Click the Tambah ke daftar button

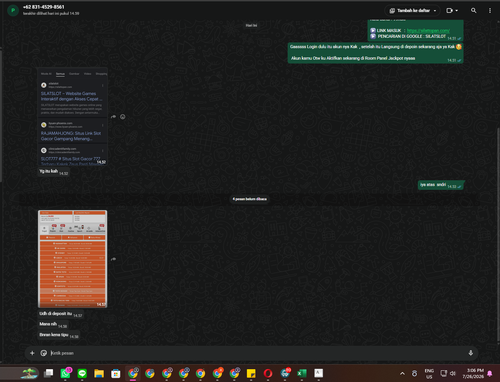pyautogui.click(x=412, y=11)
